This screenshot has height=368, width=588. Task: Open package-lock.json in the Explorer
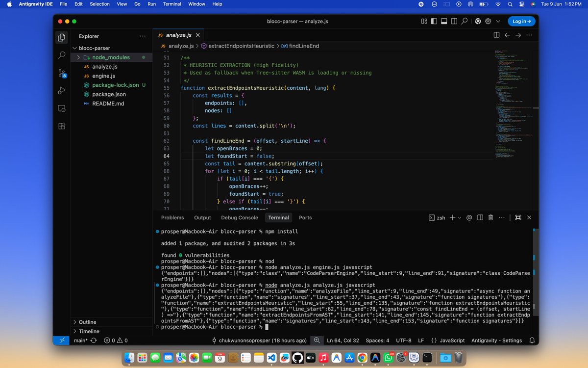115,85
